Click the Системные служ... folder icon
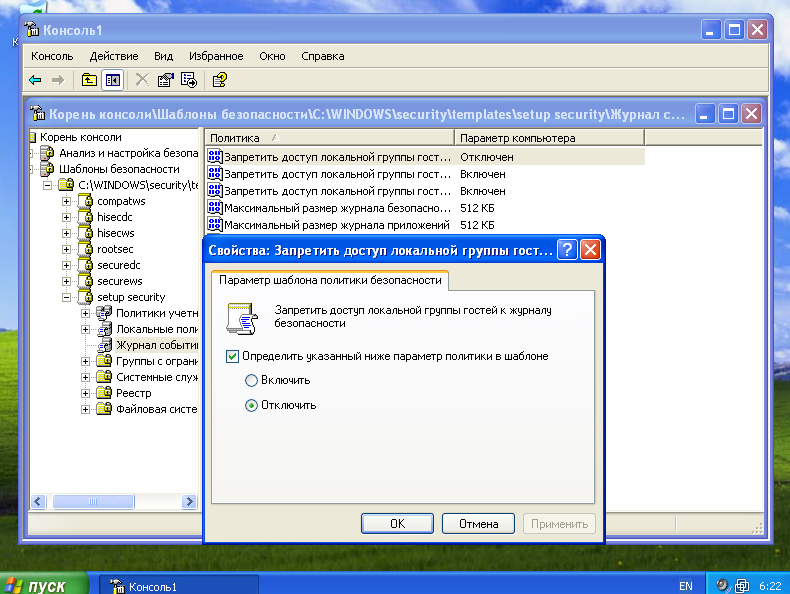 (x=104, y=377)
